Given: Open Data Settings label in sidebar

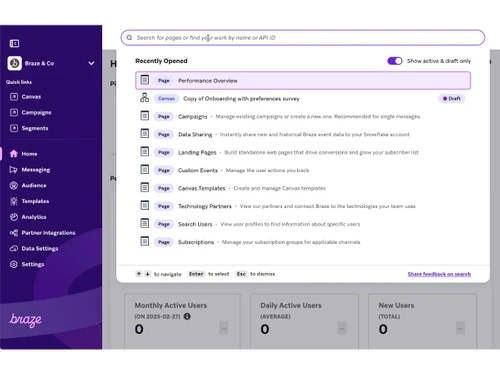Looking at the screenshot, I should (x=40, y=248).
